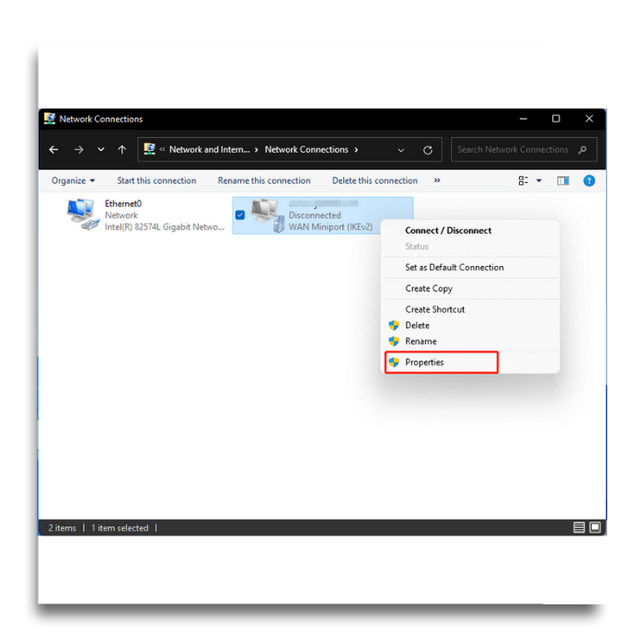644x644 pixels.
Task: Open view options dropdown arrow
Action: coord(539,180)
